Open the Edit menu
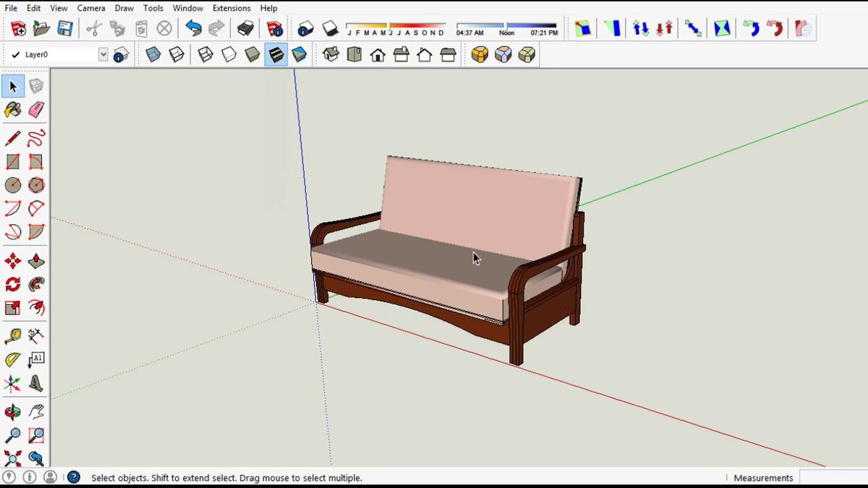The width and height of the screenshot is (868, 488). tap(34, 8)
